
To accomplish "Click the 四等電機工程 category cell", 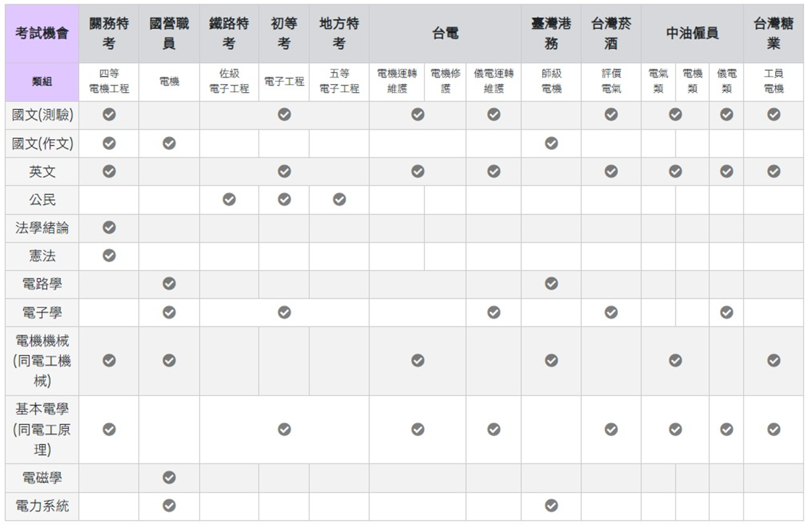I will [109, 82].
